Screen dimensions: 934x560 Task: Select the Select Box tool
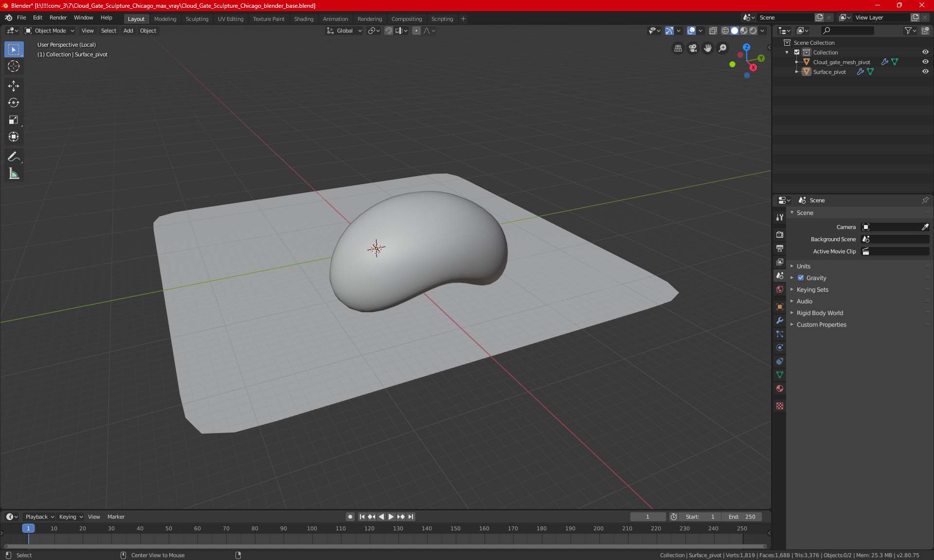click(14, 50)
